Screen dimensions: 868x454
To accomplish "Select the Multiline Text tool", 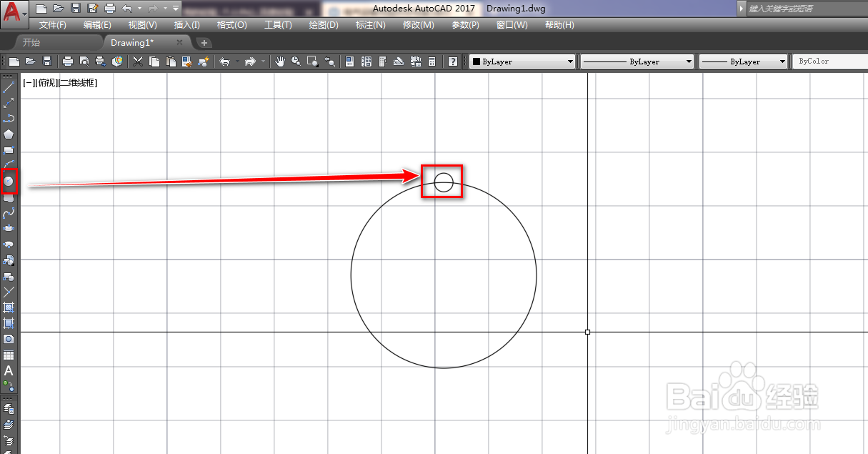I will (9, 370).
